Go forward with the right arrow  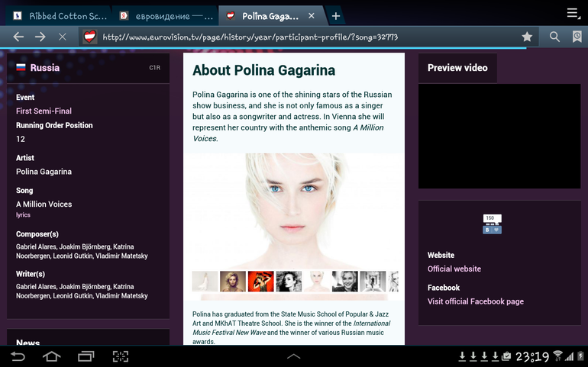pos(40,37)
